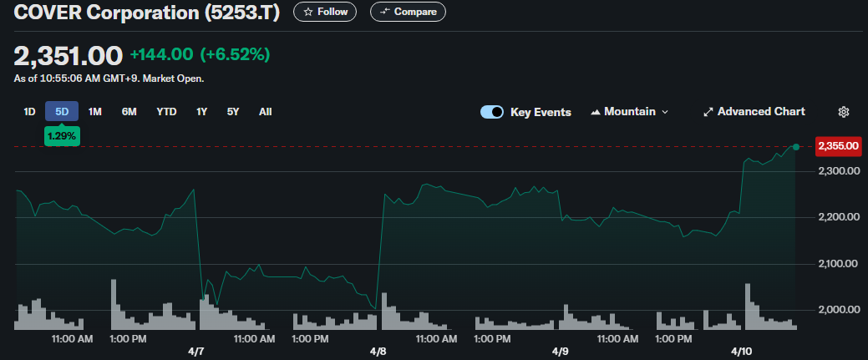Click the mountain chart type icon
The image size is (868, 360).
[596, 112]
